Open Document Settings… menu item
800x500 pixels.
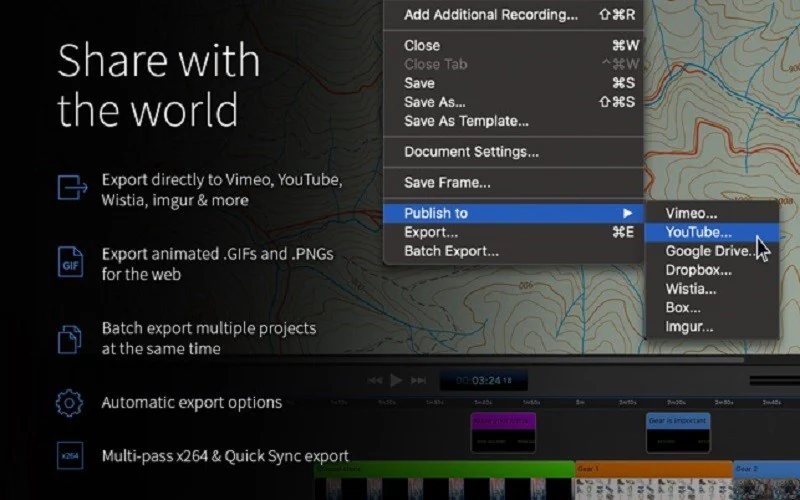[x=513, y=152]
